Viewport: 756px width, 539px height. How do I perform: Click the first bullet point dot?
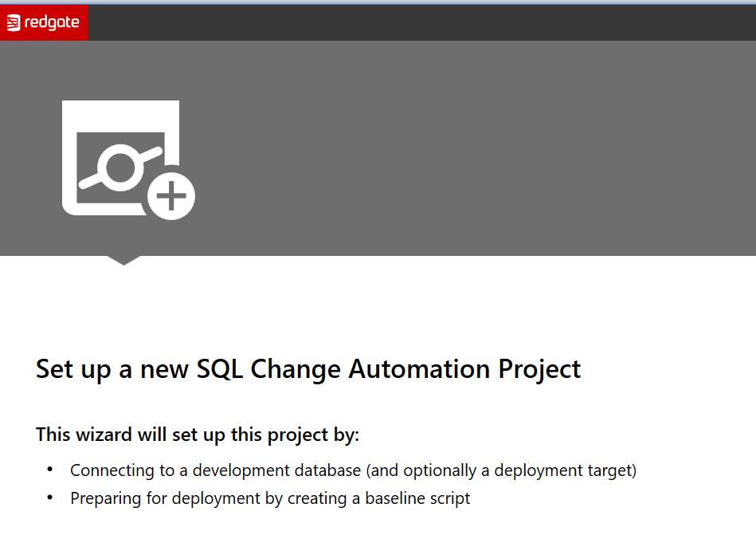(x=50, y=469)
